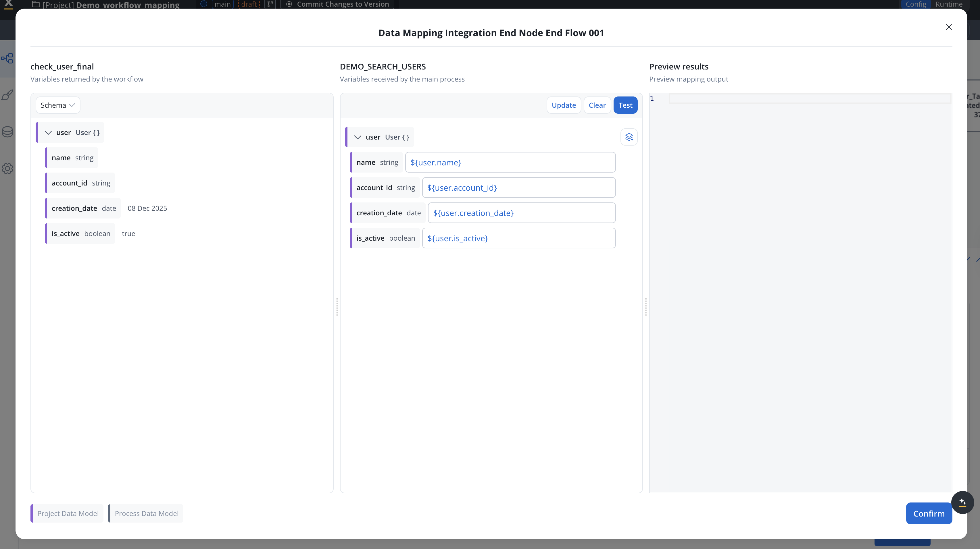Click the workflow diagram sidebar icon
Screen dimensions: 980x549
click(x=7, y=58)
